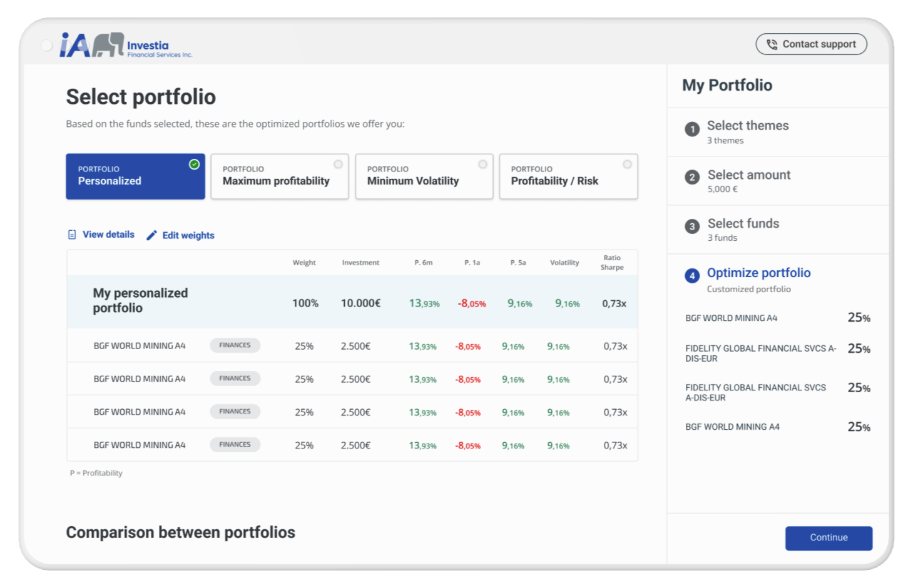Click the Customized portfolio subtitle
The width and height of the screenshot is (913, 588).
(749, 289)
